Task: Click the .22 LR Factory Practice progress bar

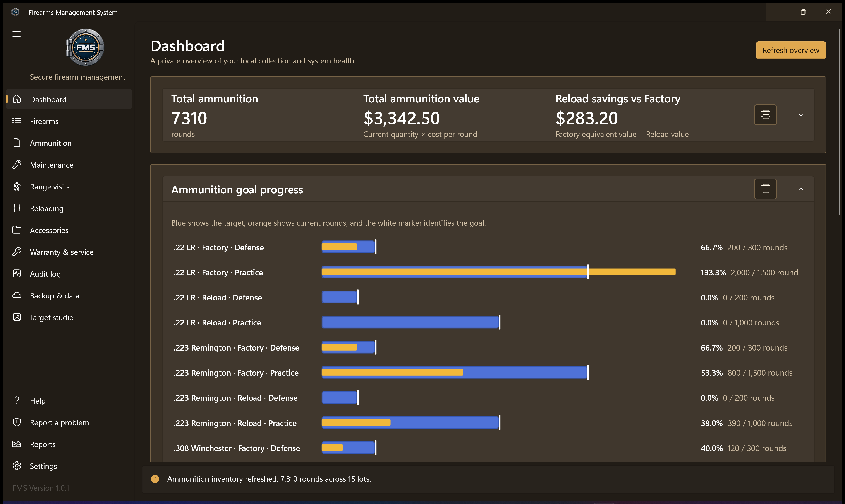Action: (498, 272)
